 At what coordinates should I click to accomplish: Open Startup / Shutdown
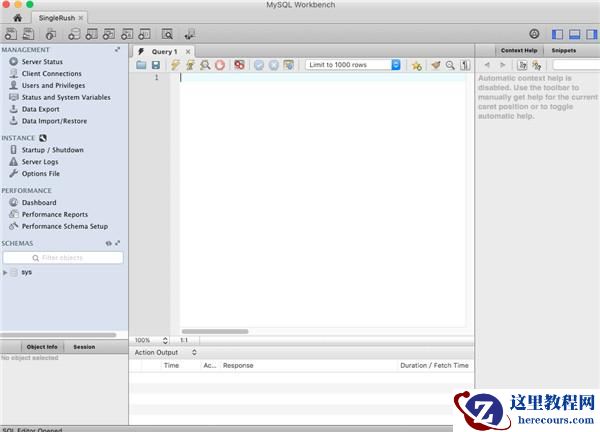pyautogui.click(x=52, y=150)
